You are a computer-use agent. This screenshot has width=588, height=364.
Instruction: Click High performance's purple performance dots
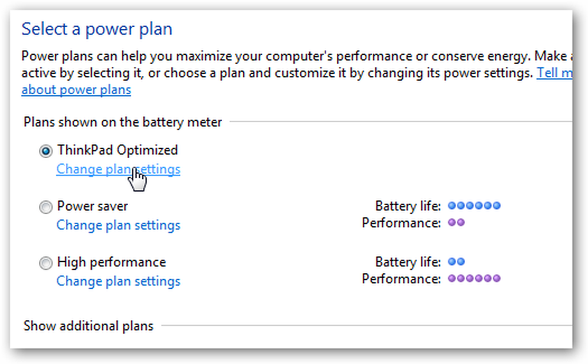(x=475, y=279)
